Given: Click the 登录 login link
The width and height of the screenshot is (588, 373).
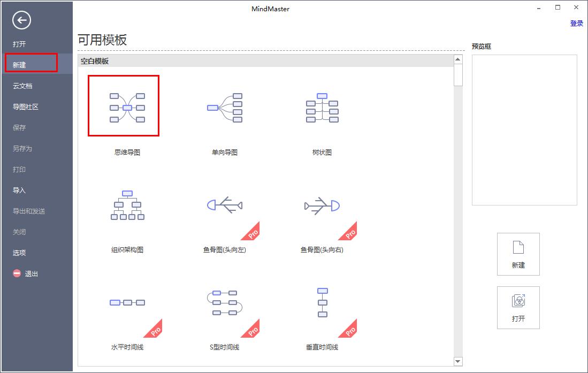Looking at the screenshot, I should click(576, 23).
